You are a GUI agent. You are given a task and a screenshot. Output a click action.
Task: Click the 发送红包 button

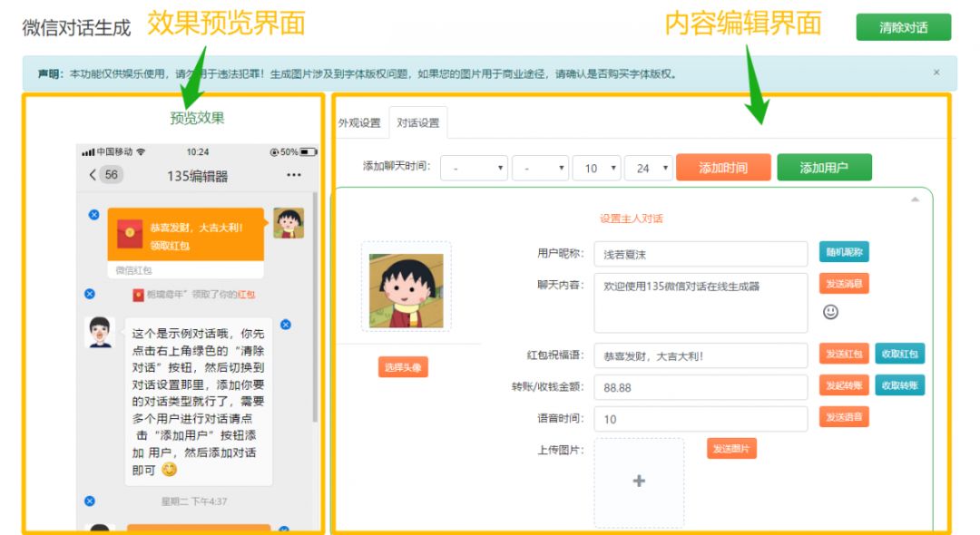pos(844,354)
